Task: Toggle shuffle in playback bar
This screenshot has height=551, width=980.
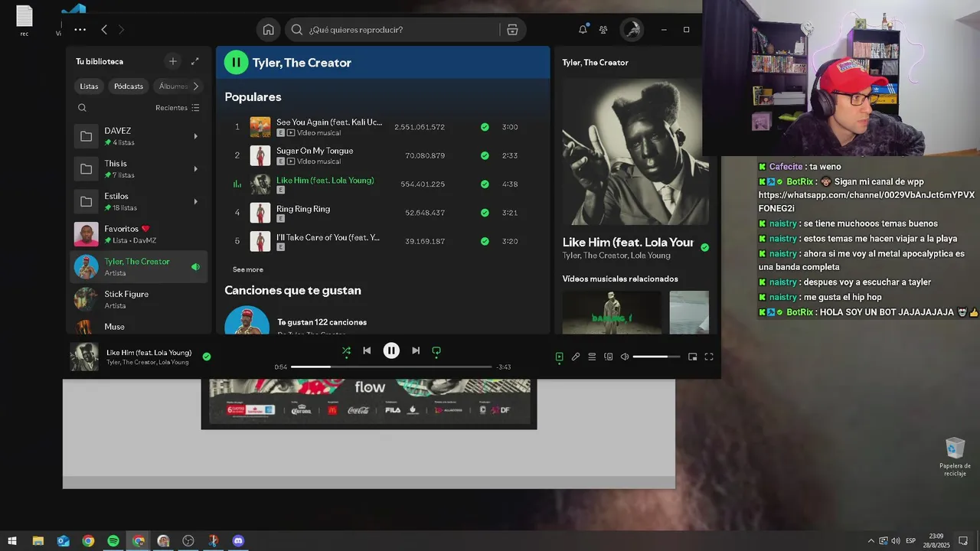Action: 346,350
